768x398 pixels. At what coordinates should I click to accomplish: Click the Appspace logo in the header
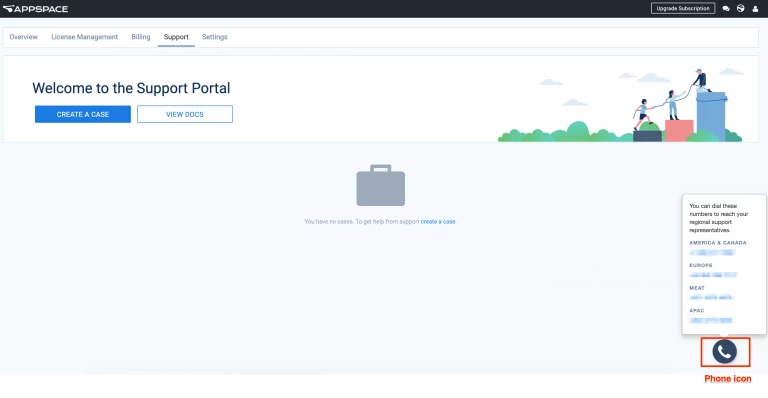[35, 9]
